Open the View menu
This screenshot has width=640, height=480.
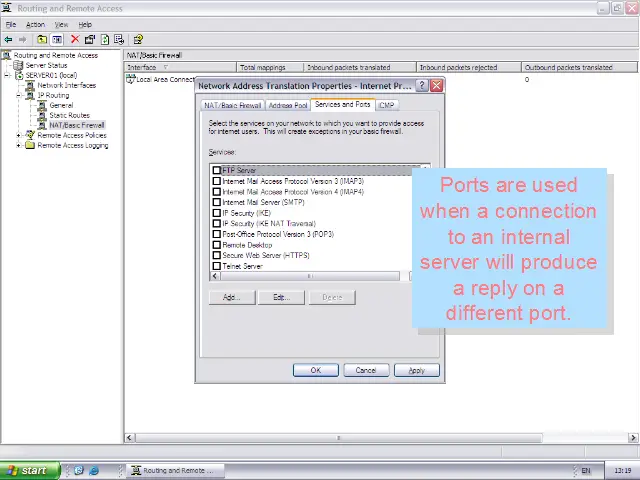tap(61, 24)
